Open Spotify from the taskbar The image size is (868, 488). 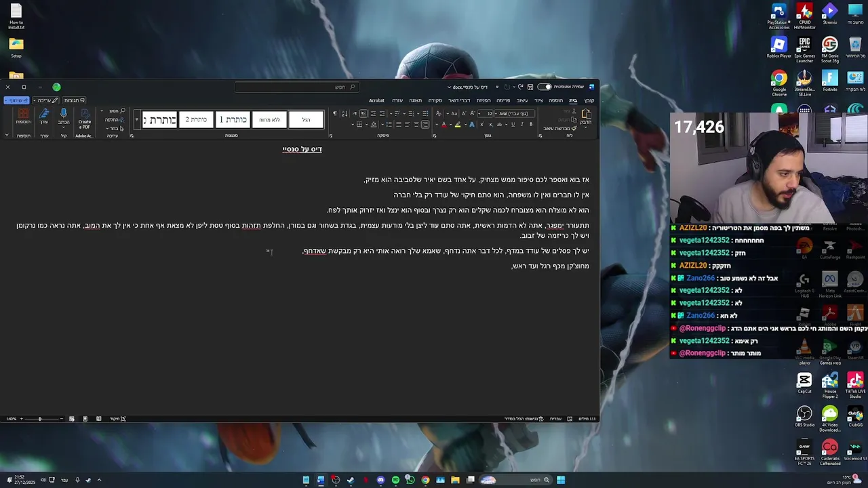(395, 480)
